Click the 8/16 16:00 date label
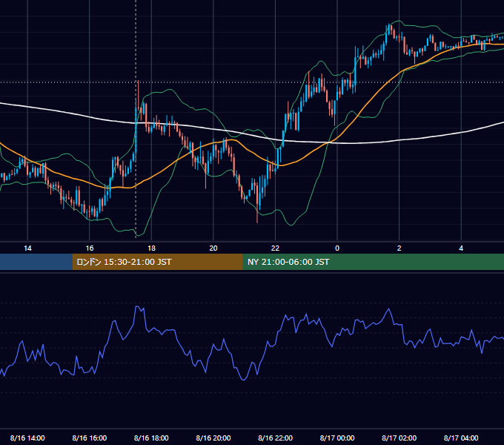 point(90,438)
